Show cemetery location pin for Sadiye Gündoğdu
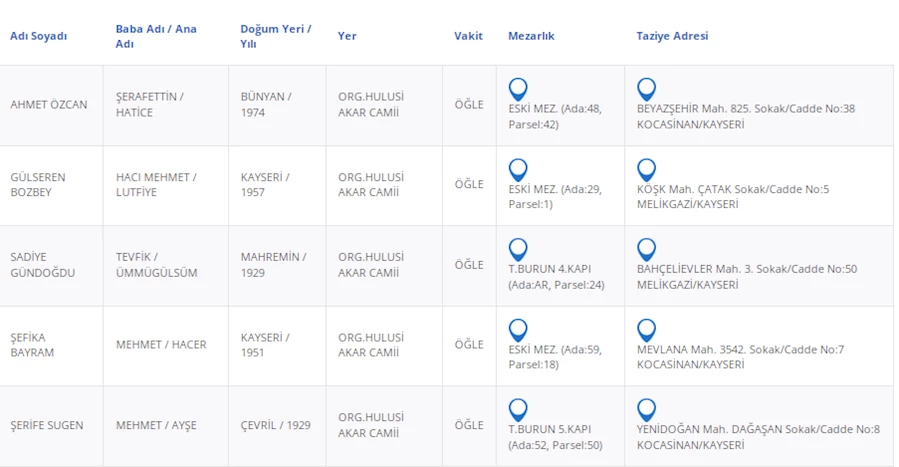This screenshot has width=899, height=467. pyautogui.click(x=518, y=249)
